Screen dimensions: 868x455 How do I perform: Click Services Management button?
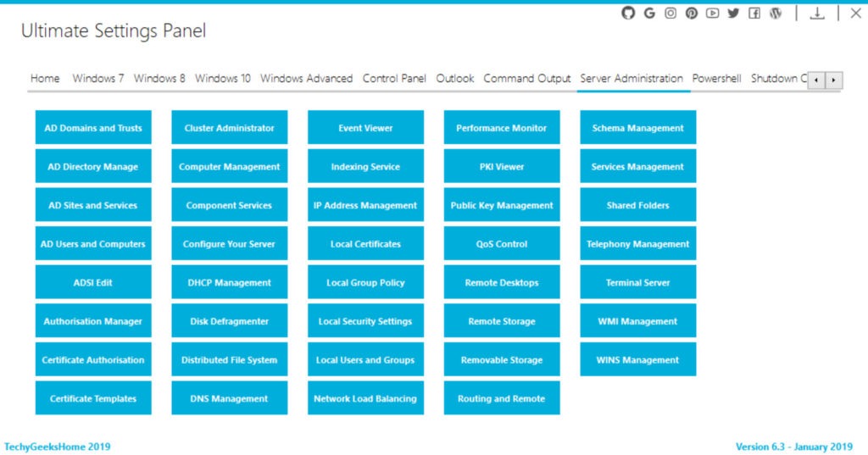point(637,166)
